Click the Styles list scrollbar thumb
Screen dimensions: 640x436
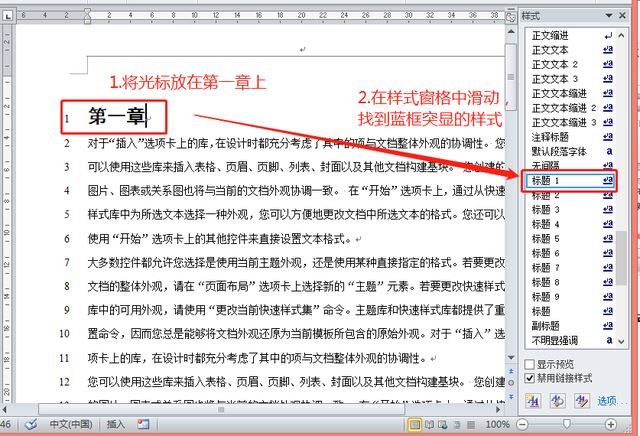621,258
